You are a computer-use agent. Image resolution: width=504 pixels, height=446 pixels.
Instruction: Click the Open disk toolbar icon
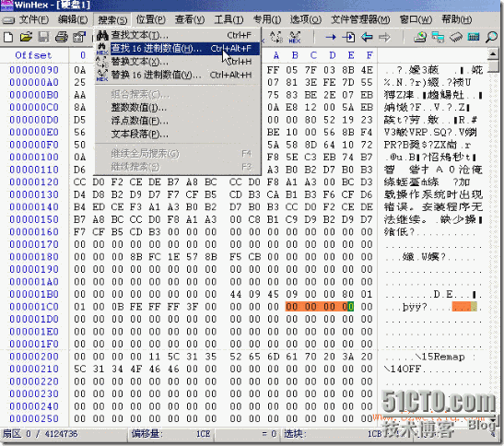pos(420,37)
